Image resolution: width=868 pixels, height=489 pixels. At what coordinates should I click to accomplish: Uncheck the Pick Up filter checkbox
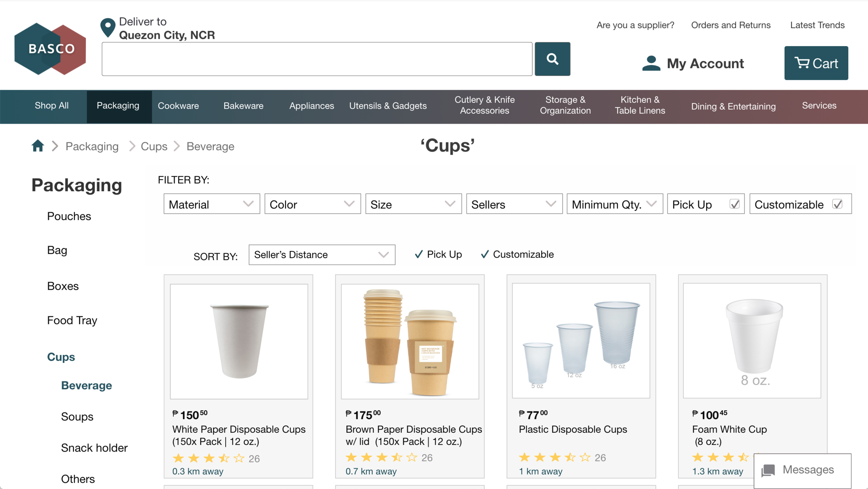pyautogui.click(x=734, y=204)
